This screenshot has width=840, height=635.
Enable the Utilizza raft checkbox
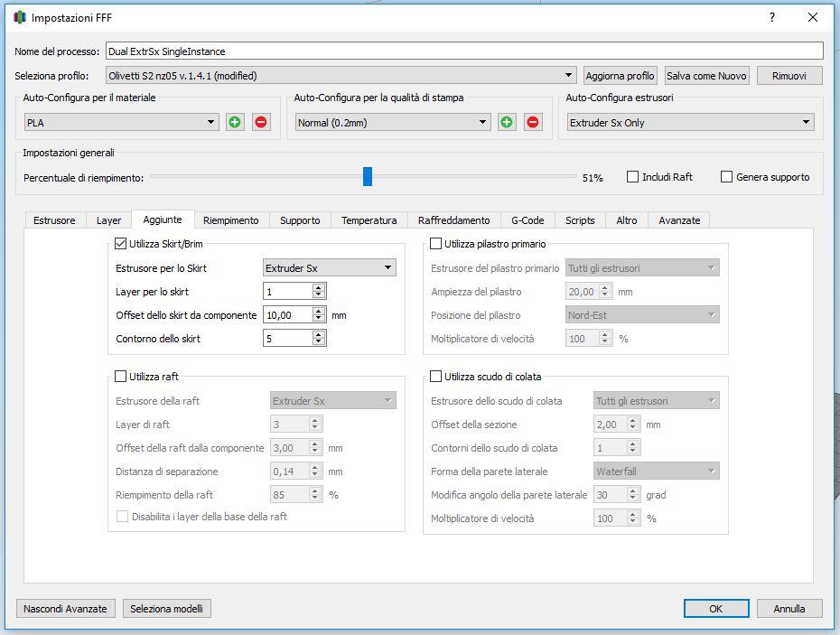pyautogui.click(x=121, y=377)
